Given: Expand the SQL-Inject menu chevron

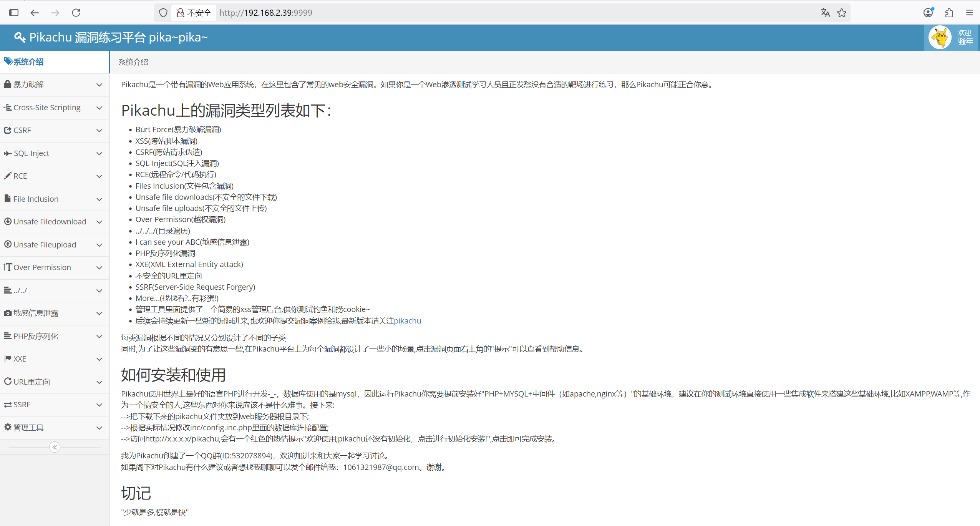Looking at the screenshot, I should coord(99,153).
